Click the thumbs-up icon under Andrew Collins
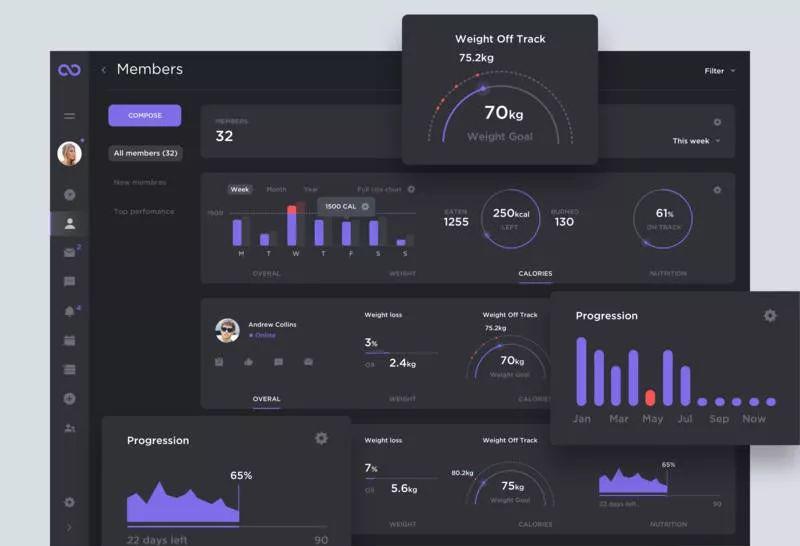This screenshot has height=546, width=800. pyautogui.click(x=248, y=362)
